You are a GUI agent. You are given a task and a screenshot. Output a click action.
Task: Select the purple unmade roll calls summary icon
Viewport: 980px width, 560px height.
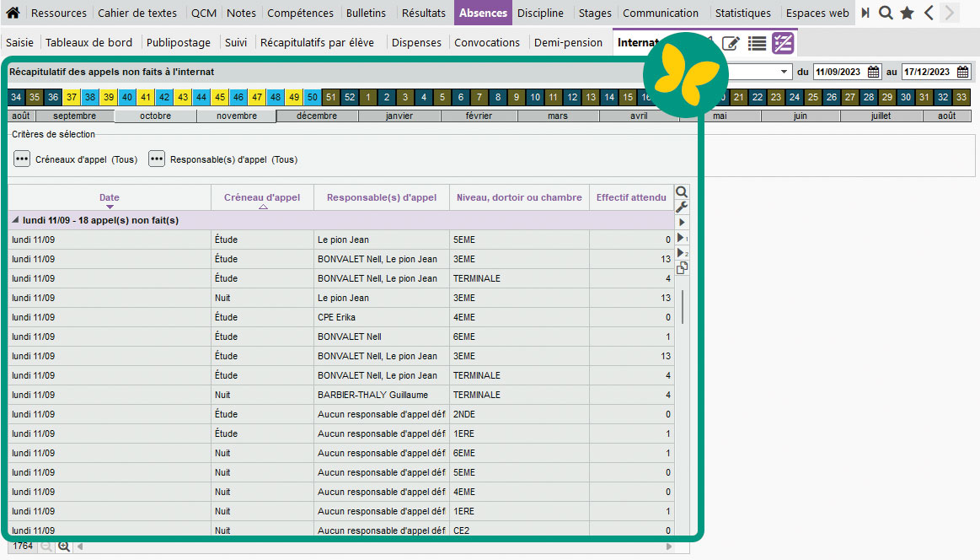[784, 43]
